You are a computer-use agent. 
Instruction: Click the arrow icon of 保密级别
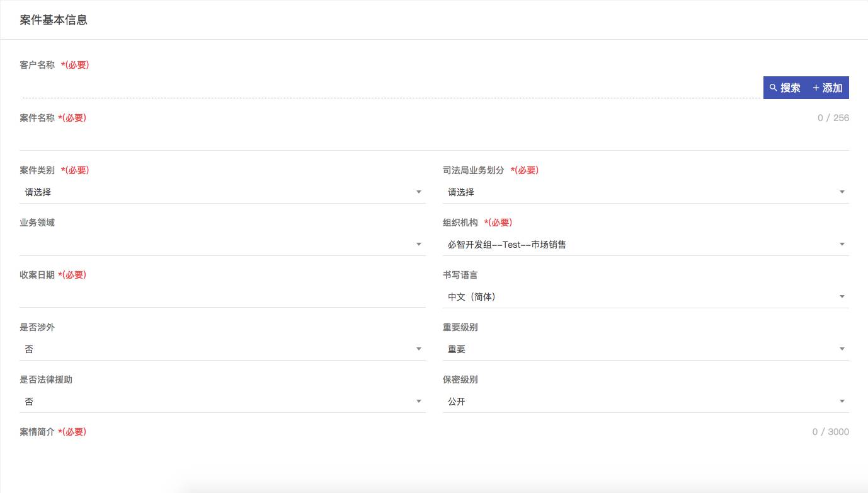[842, 402]
